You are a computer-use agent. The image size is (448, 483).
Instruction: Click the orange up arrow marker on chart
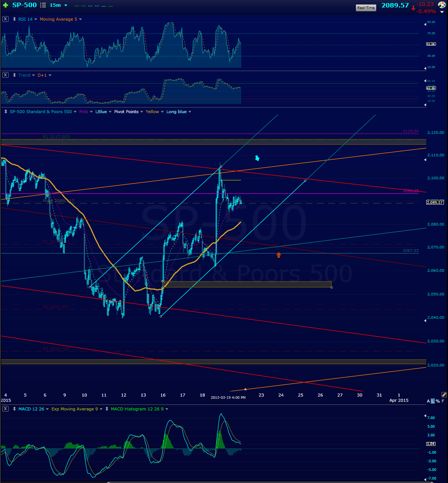point(278,255)
